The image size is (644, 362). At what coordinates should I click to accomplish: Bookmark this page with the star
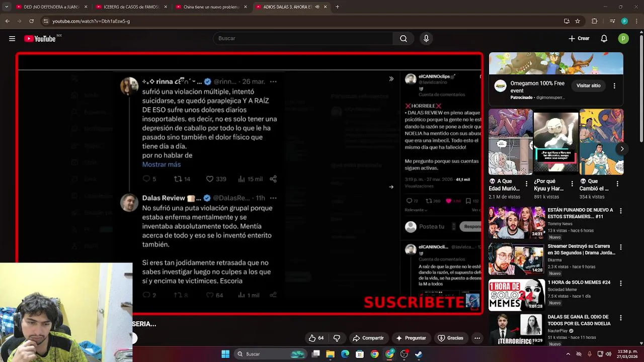click(578, 21)
